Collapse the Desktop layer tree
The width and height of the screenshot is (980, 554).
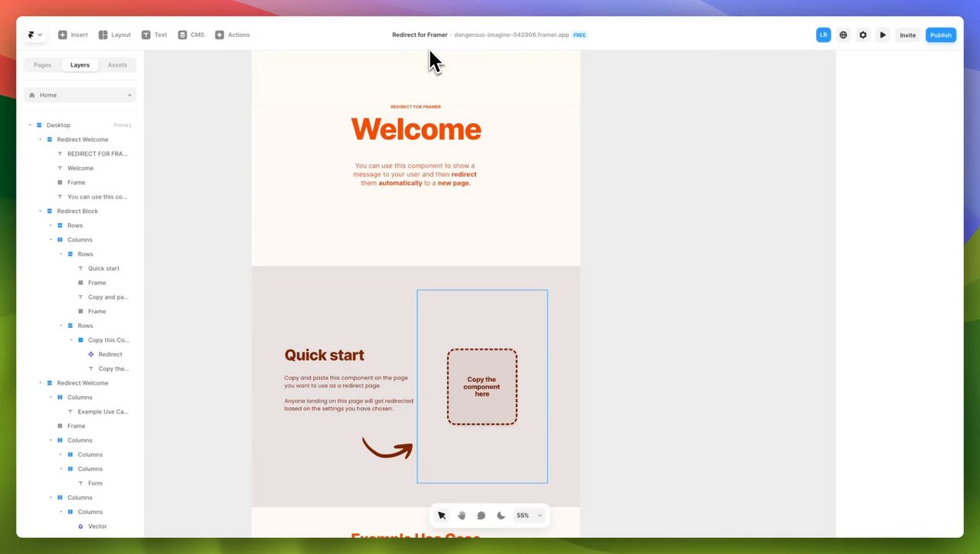coord(30,125)
